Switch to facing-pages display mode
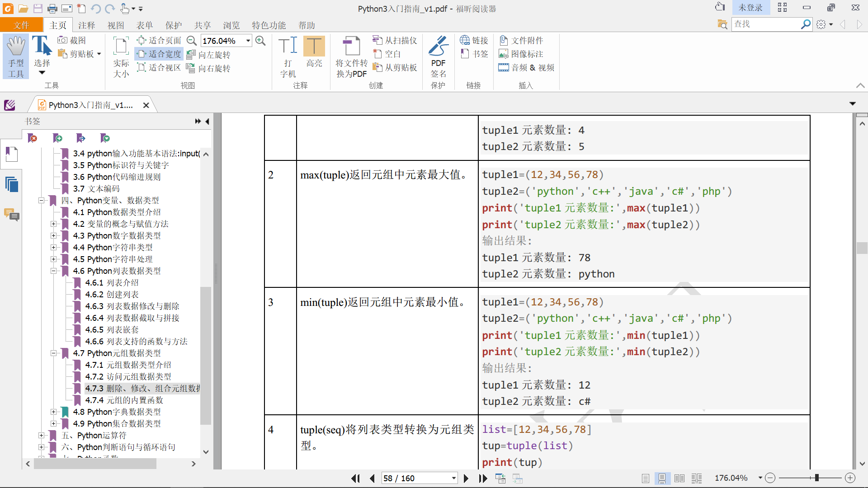 679,478
